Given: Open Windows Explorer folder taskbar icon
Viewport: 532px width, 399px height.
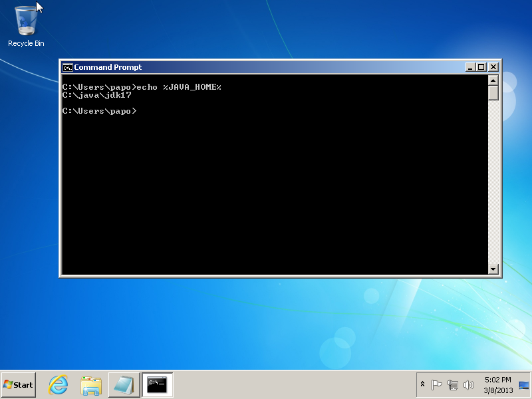Looking at the screenshot, I should pyautogui.click(x=91, y=385).
